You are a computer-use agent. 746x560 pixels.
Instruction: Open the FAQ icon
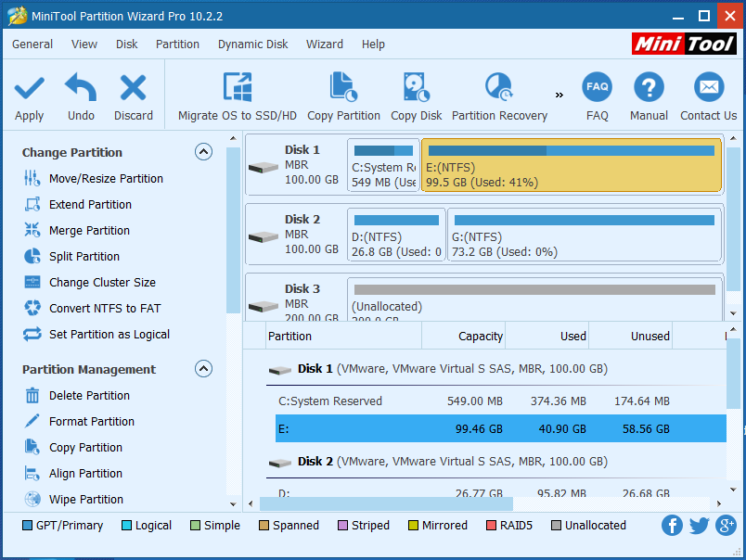(x=597, y=87)
